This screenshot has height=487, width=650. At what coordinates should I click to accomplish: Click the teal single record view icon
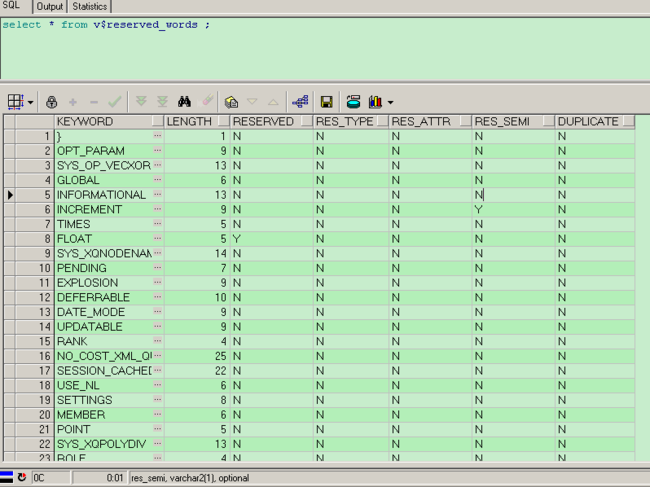[x=353, y=102]
